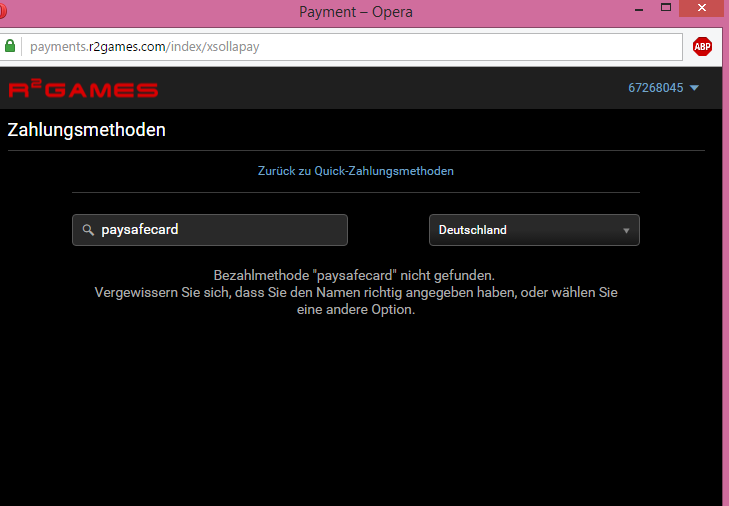Go back via Zurück zu Quick-Zahlungsmethoden link
729x506 pixels.
[x=355, y=171]
